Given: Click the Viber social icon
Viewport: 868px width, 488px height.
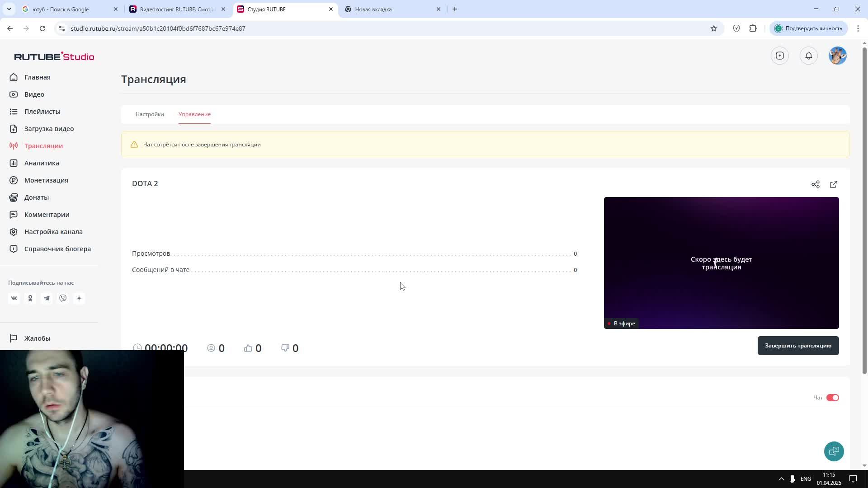Looking at the screenshot, I should click(63, 298).
